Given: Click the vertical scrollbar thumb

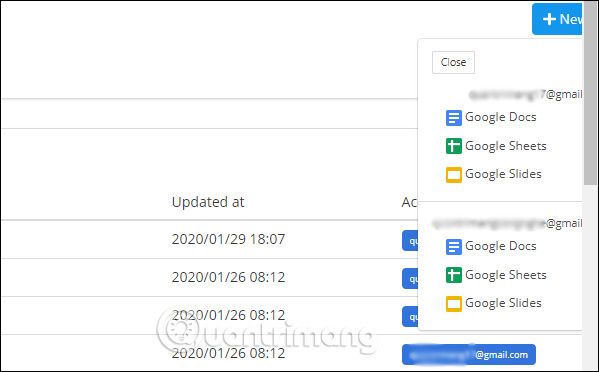Looking at the screenshot, I should tap(591, 95).
